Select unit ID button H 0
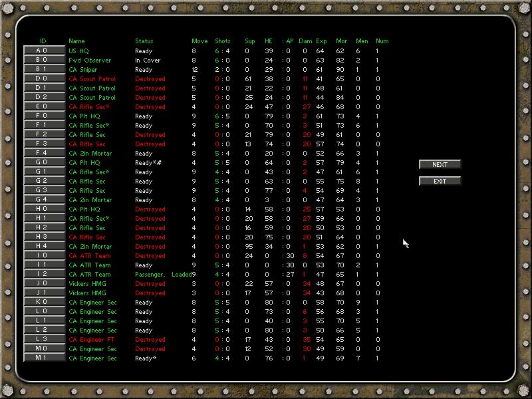532x399 pixels. (x=44, y=209)
